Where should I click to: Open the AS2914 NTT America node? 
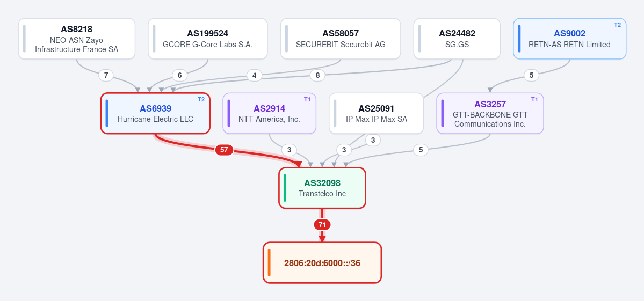coord(270,113)
